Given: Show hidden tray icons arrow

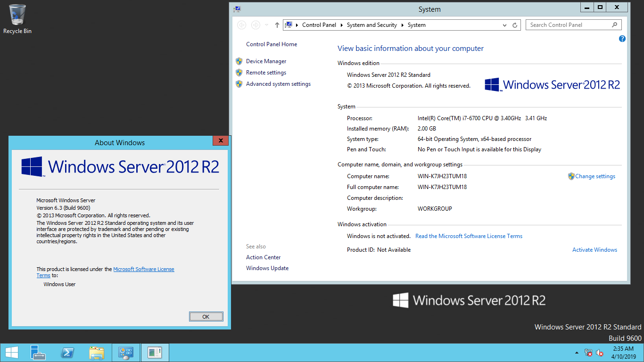Looking at the screenshot, I should pos(577,353).
